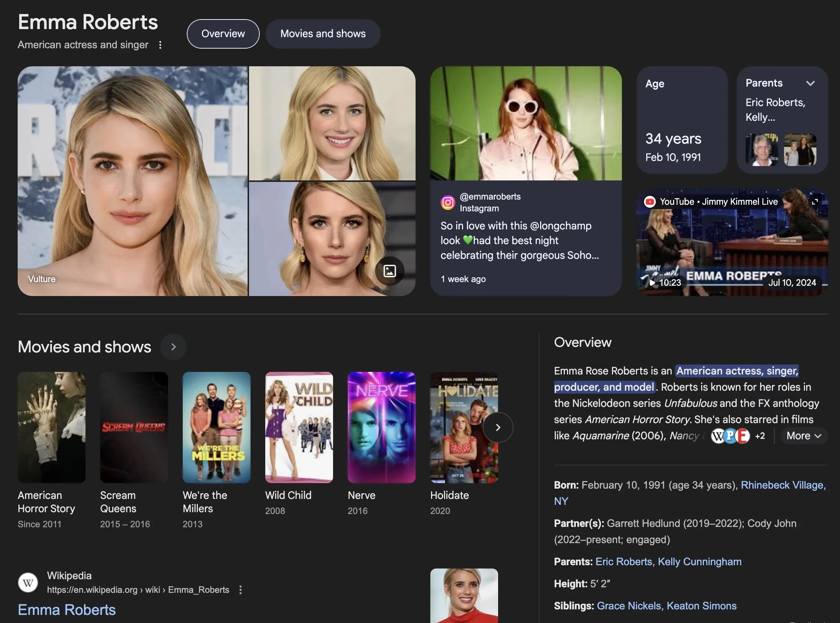
Task: Click the Instagram logo icon
Action: tap(448, 203)
